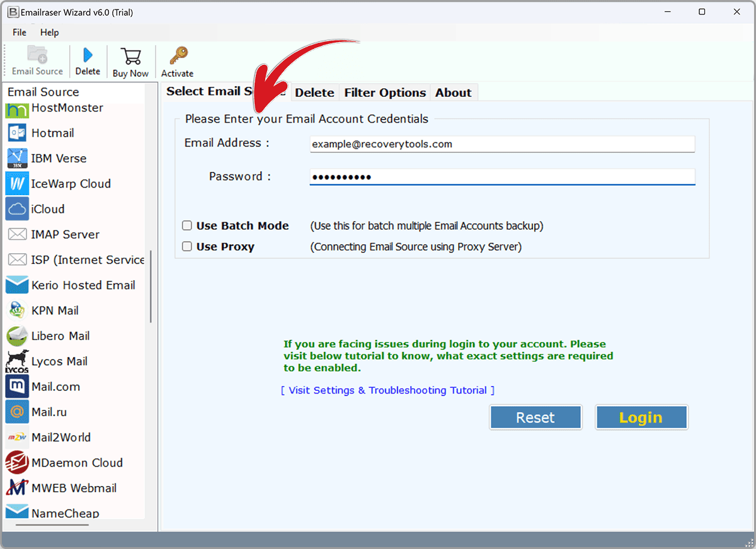This screenshot has width=756, height=549.
Task: Select the iCloud label
Action: (x=48, y=209)
